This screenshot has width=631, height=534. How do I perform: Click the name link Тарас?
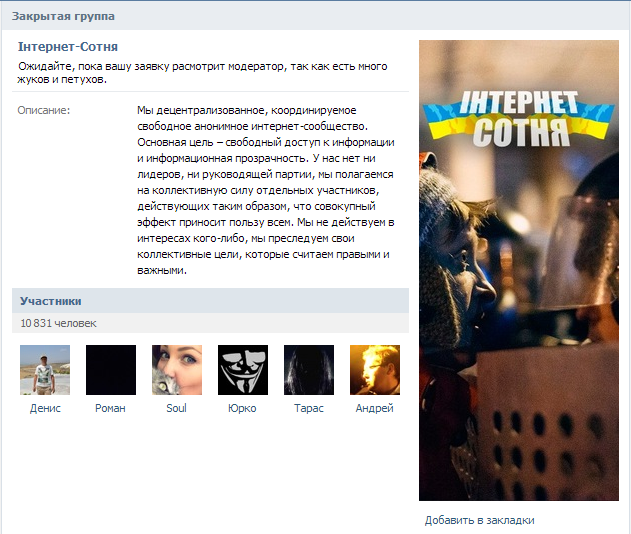(309, 408)
